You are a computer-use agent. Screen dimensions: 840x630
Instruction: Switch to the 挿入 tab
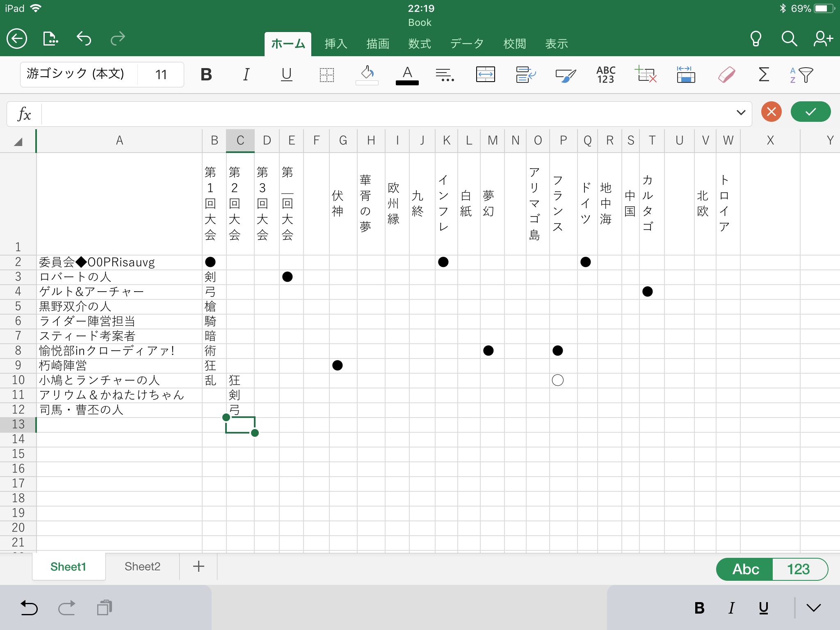click(336, 43)
